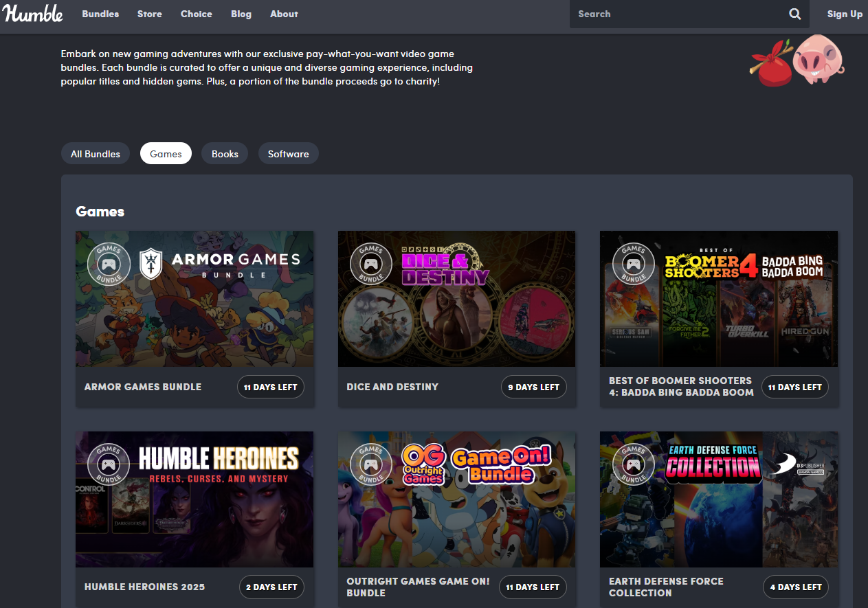Screen dimensions: 868x608
Task: Click the Games Bundle badge on Earth Defense Force card
Action: click(x=633, y=464)
